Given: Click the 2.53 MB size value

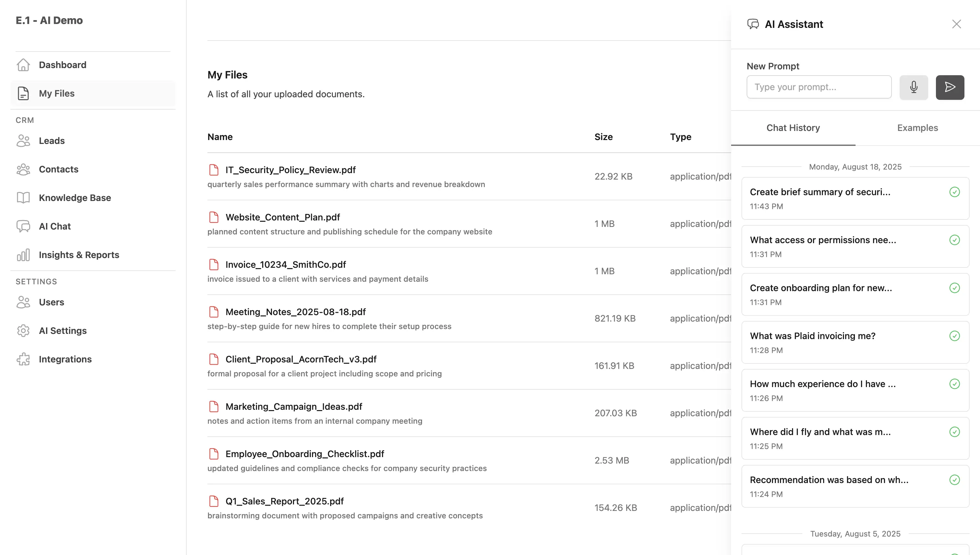Looking at the screenshot, I should coord(612,460).
